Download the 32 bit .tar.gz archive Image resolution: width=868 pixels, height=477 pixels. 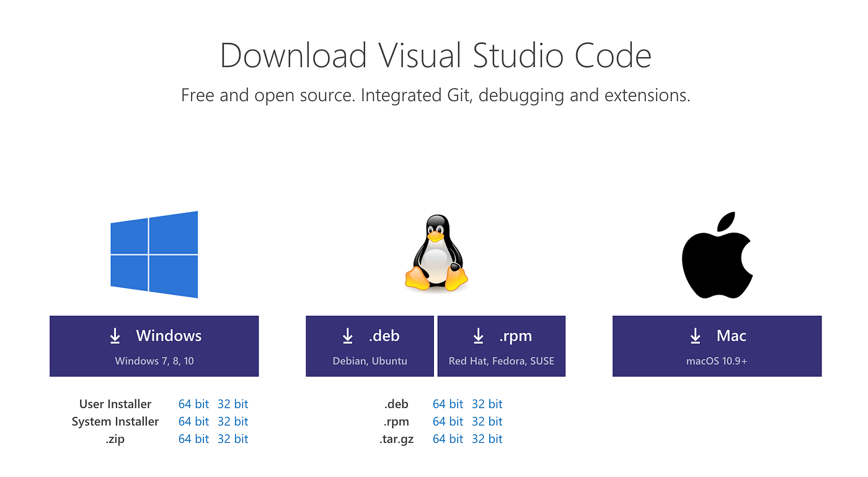pos(487,439)
